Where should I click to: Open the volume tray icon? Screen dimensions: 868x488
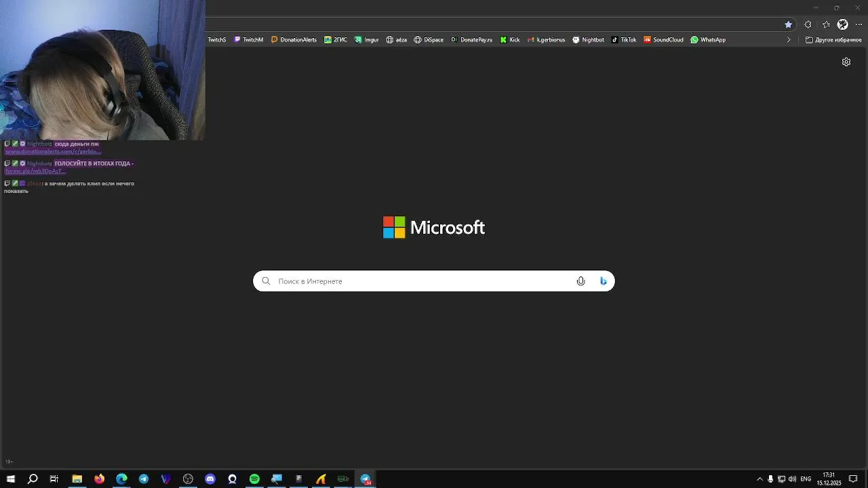click(792, 479)
